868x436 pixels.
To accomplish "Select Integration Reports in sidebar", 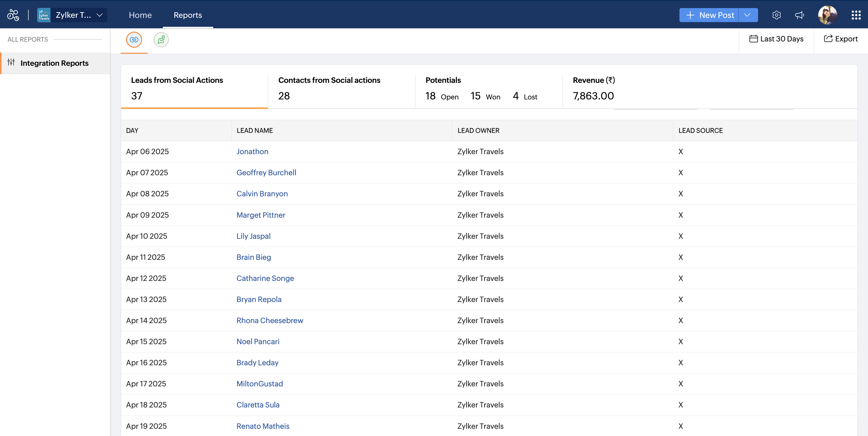I will coord(54,63).
